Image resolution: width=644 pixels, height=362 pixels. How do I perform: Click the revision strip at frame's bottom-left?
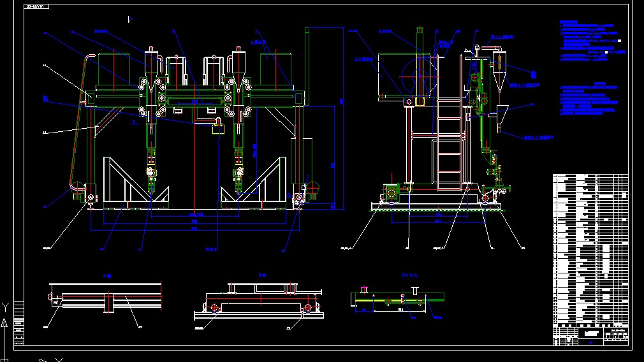click(x=18, y=322)
